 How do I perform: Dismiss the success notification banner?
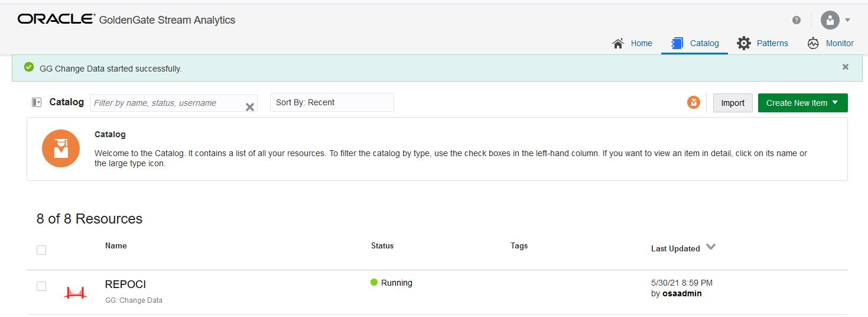(845, 67)
